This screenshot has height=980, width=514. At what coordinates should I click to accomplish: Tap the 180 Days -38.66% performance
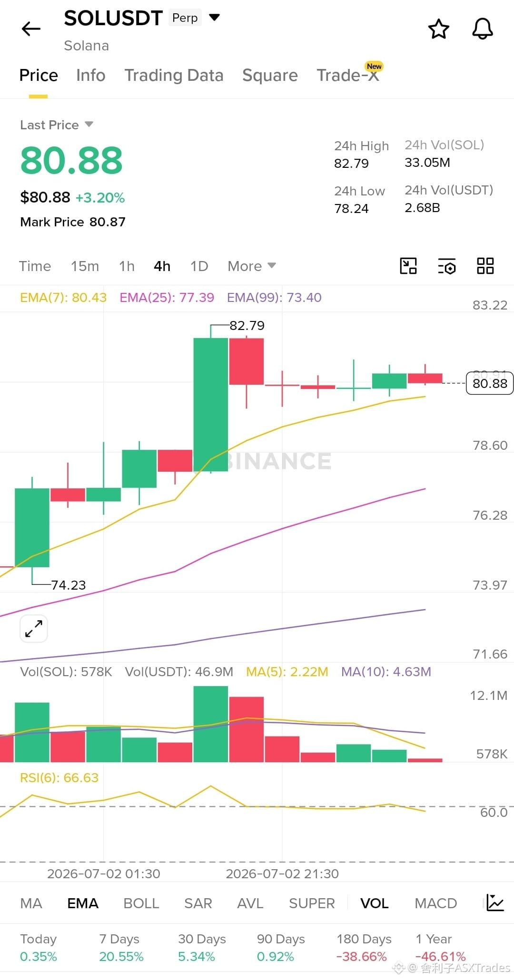[364, 947]
